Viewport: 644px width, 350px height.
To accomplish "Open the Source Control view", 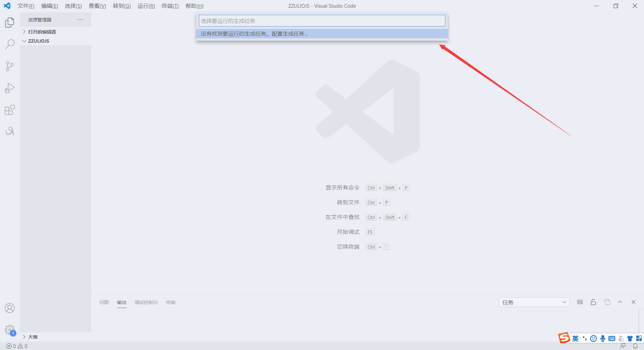I will 10,66.
